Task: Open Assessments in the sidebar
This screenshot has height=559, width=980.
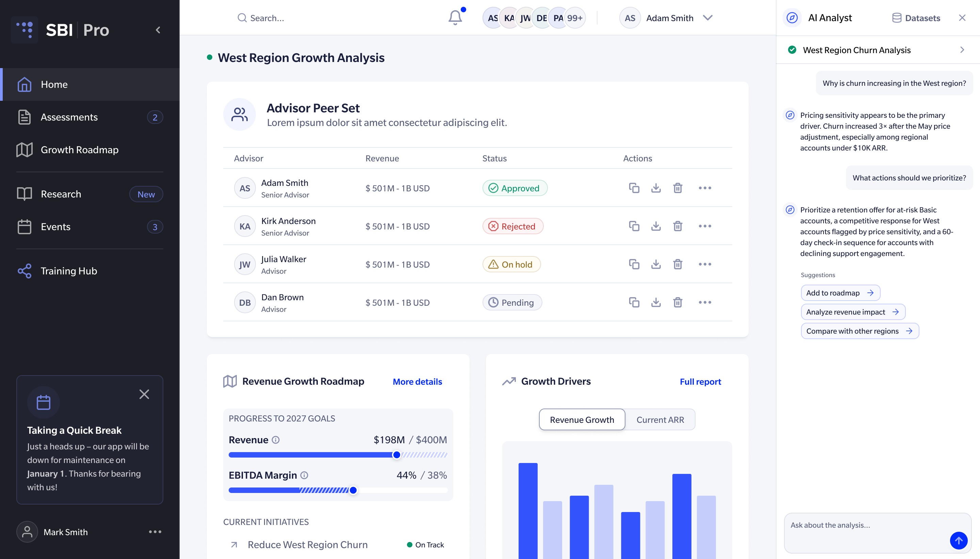Action: (x=90, y=117)
